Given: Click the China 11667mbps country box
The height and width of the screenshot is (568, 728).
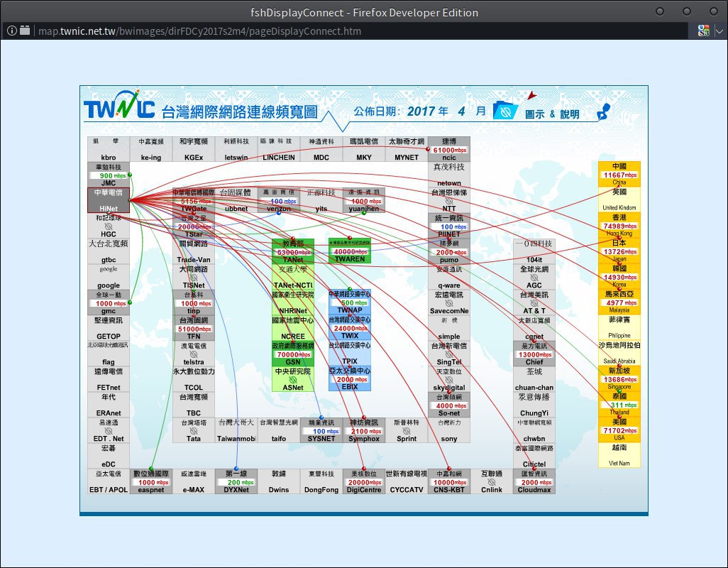Looking at the screenshot, I should (x=619, y=174).
